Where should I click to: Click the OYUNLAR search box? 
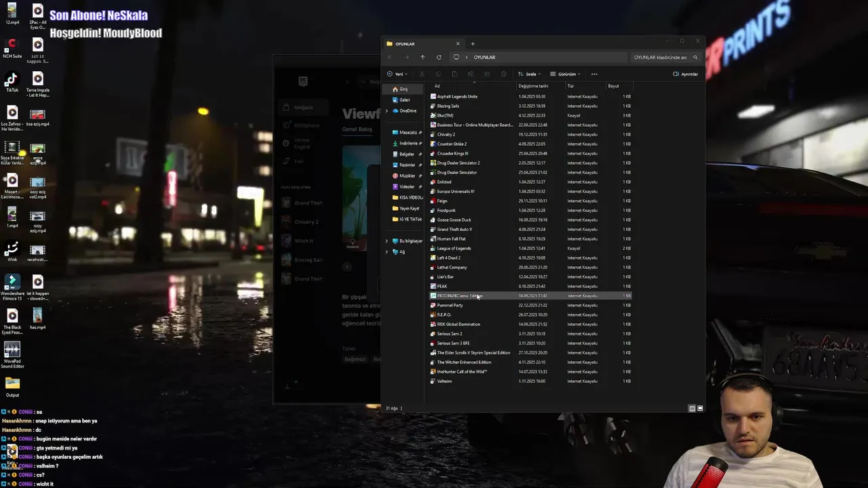coord(665,57)
